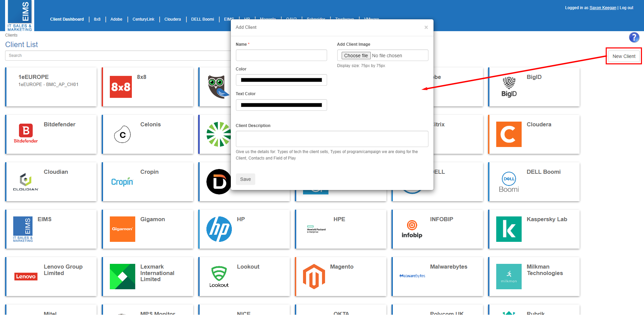Click the DELL Boomi logo
This screenshot has height=315, width=644.
(x=509, y=182)
